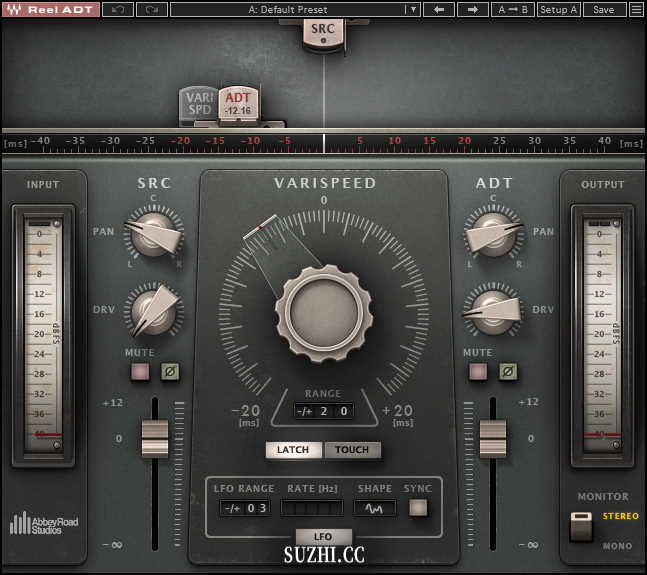
Task: Open the hamburger menu at top right
Action: (x=636, y=9)
